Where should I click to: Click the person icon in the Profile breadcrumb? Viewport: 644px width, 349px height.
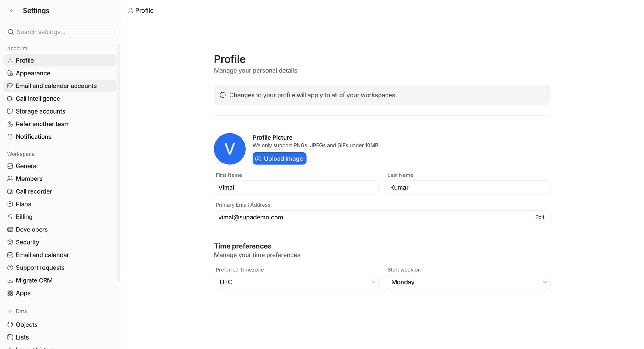[130, 10]
